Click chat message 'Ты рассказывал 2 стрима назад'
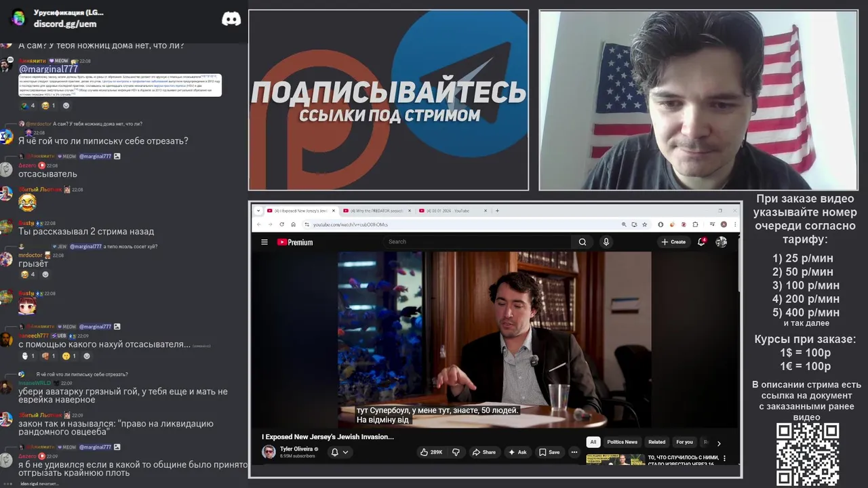 (86, 232)
